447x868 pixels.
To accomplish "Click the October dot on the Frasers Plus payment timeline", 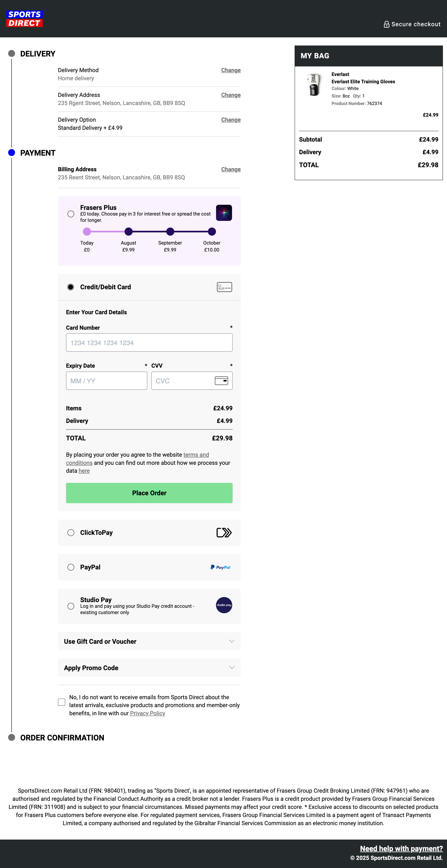I will [x=212, y=232].
